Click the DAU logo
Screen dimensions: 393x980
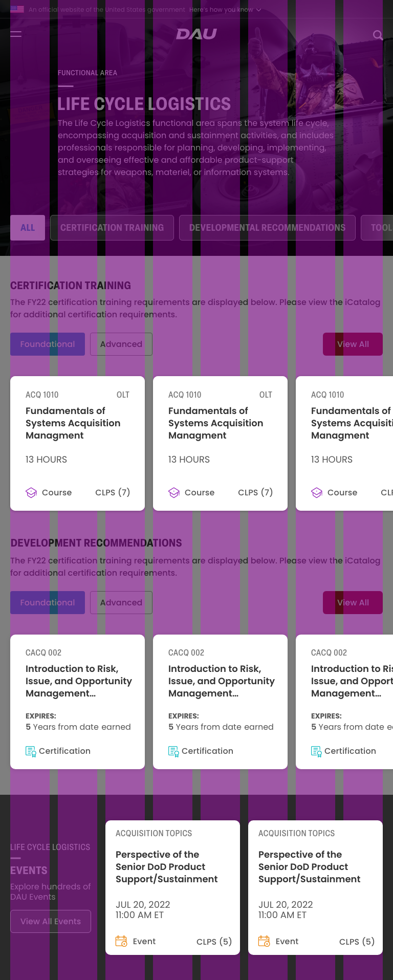coord(196,34)
